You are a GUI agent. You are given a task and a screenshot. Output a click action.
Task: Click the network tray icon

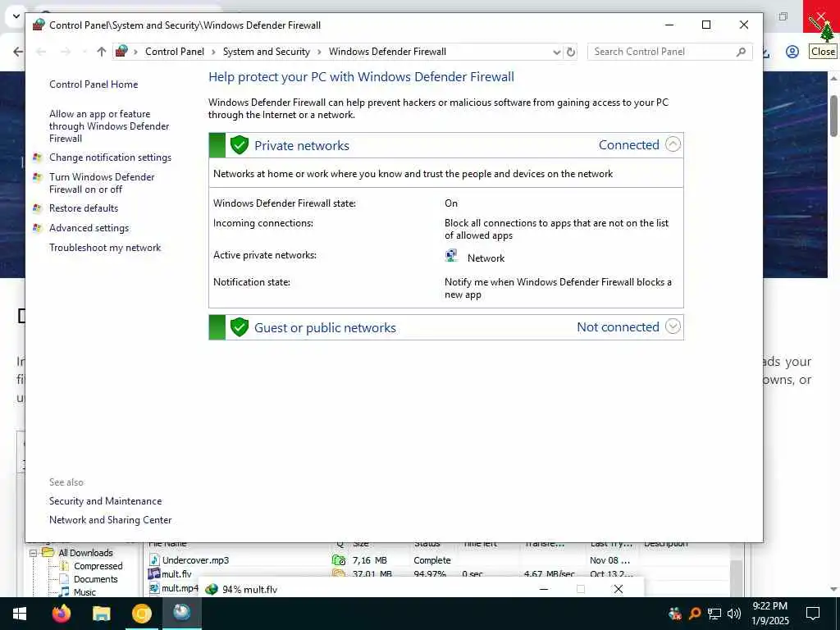pyautogui.click(x=714, y=614)
